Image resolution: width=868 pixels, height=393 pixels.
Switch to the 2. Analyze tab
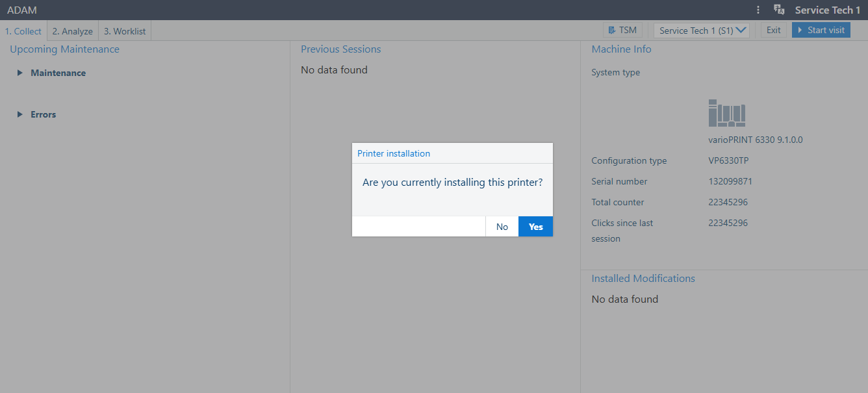(x=73, y=31)
